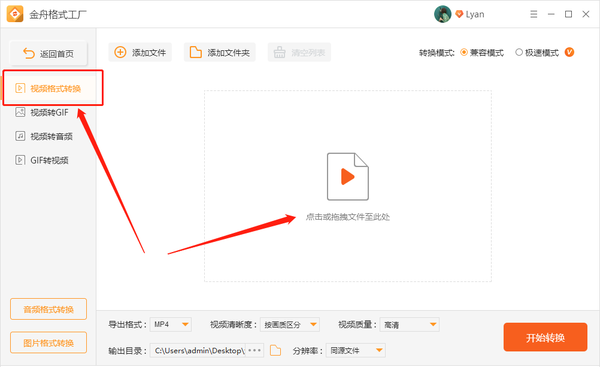Click the 添加文件 button
The width and height of the screenshot is (600, 367).
(140, 52)
